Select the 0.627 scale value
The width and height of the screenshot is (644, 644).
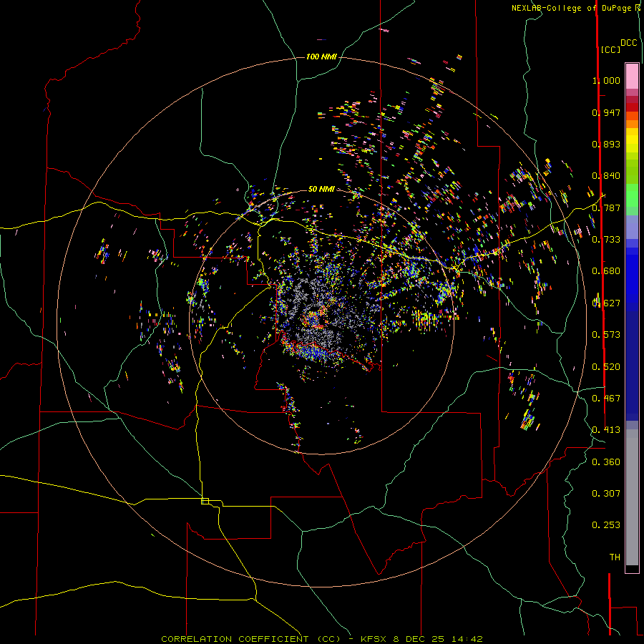(x=606, y=303)
